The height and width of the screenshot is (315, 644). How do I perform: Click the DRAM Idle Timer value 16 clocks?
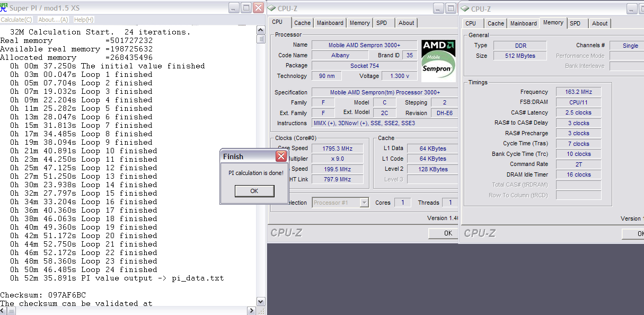point(578,174)
